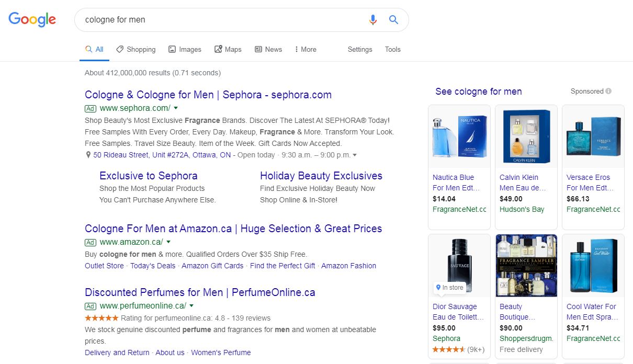Viewport: 633px width, 364px height.
Task: Open Amazon Fashion link
Action: click(x=349, y=266)
